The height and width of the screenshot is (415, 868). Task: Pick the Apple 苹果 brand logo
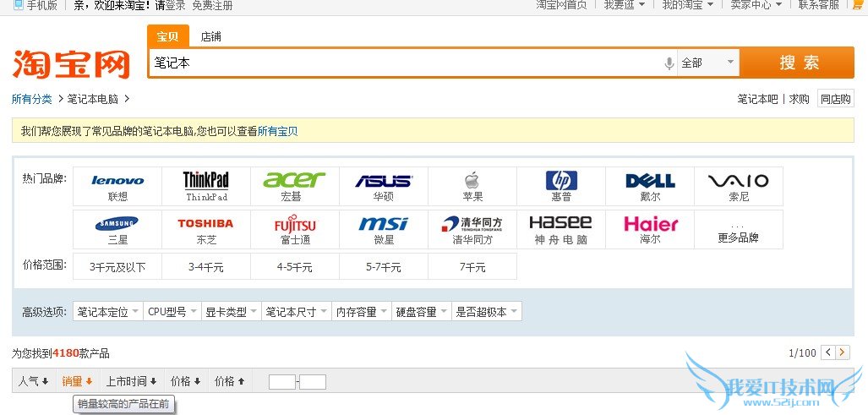pyautogui.click(x=472, y=180)
